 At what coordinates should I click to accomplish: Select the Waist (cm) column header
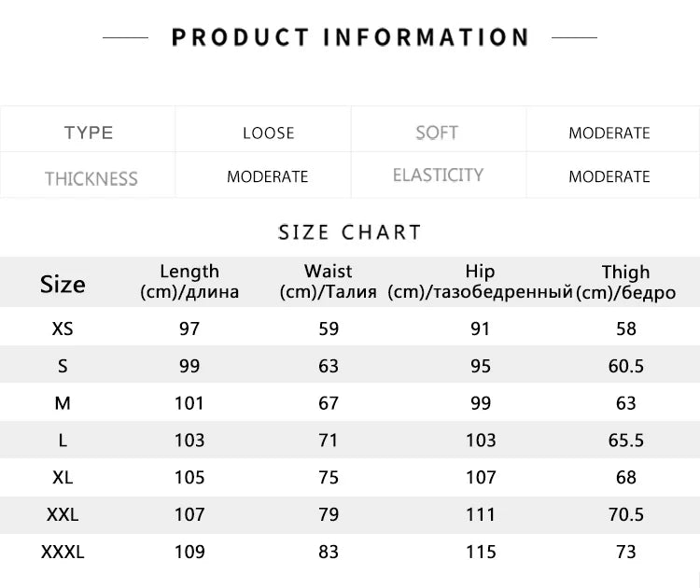tap(329, 281)
